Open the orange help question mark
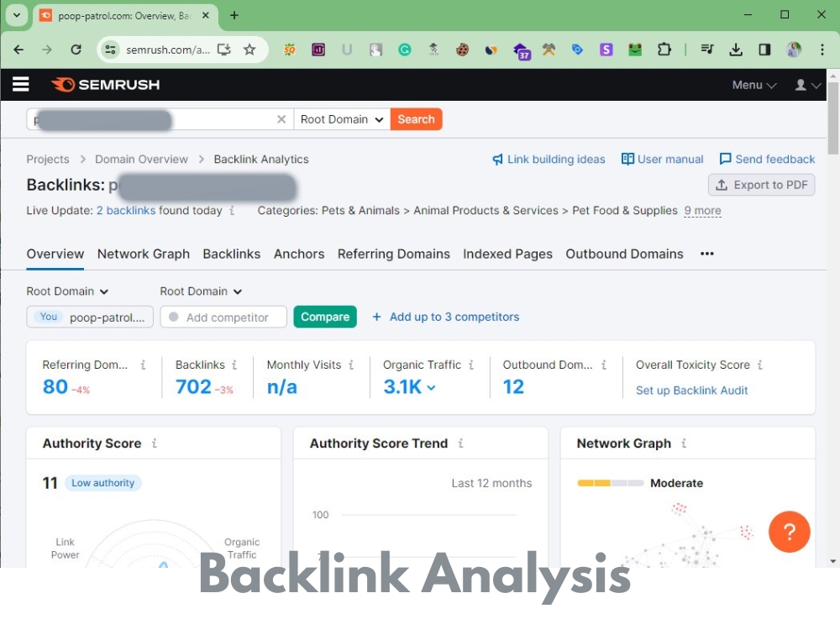This screenshot has height=630, width=840. pos(789,532)
